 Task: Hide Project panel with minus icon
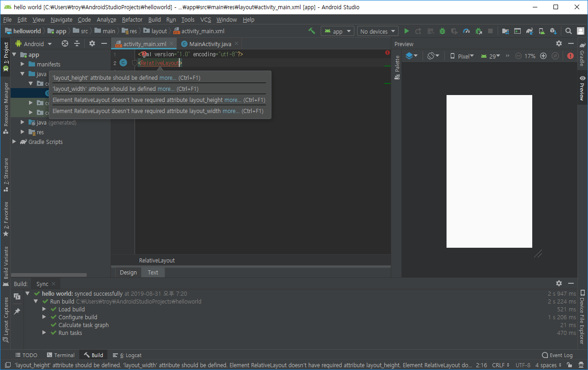pyautogui.click(x=104, y=43)
